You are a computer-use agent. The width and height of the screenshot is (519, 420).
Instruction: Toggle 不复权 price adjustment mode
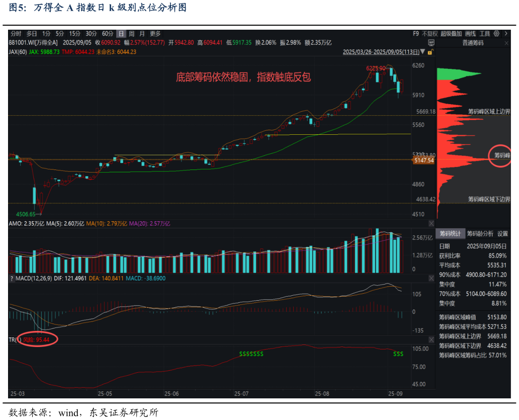[x=429, y=34]
